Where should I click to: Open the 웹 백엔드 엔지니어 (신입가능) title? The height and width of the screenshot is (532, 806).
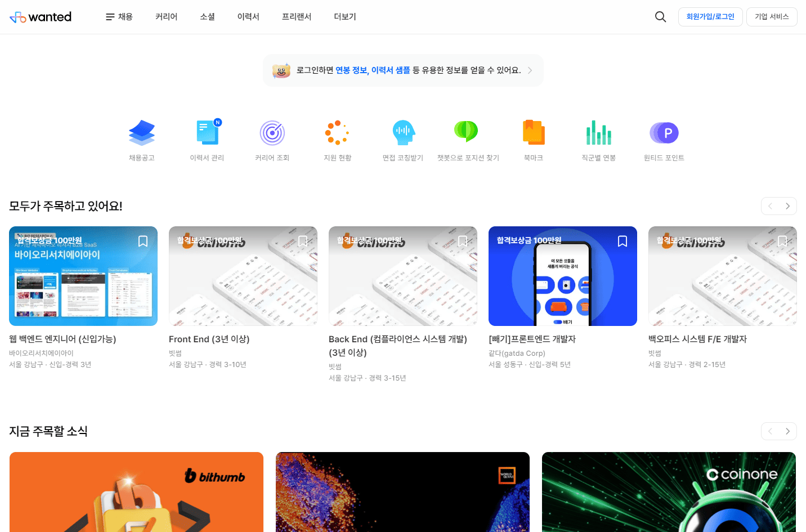(62, 339)
